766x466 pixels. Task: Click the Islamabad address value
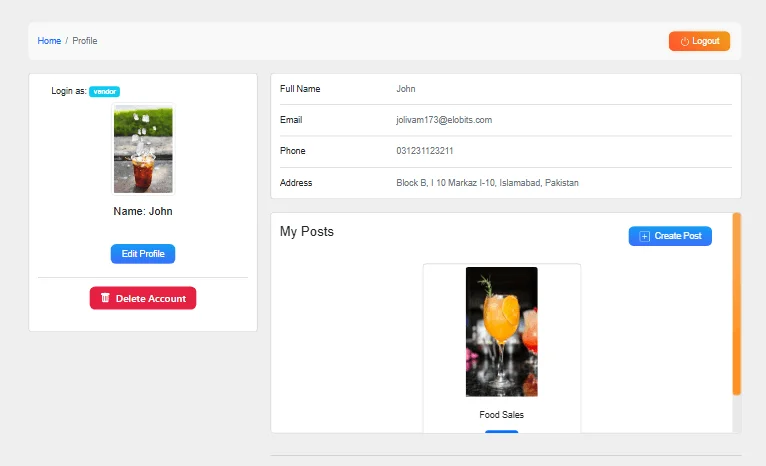click(487, 183)
